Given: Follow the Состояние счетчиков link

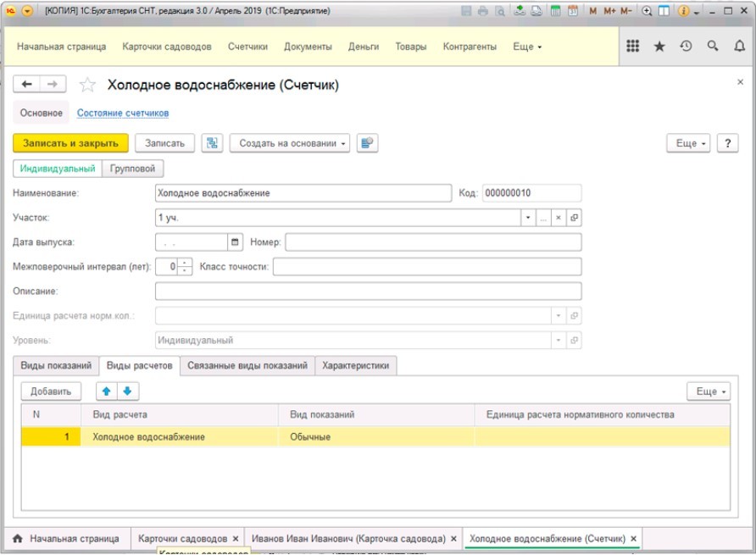Looking at the screenshot, I should tap(123, 113).
